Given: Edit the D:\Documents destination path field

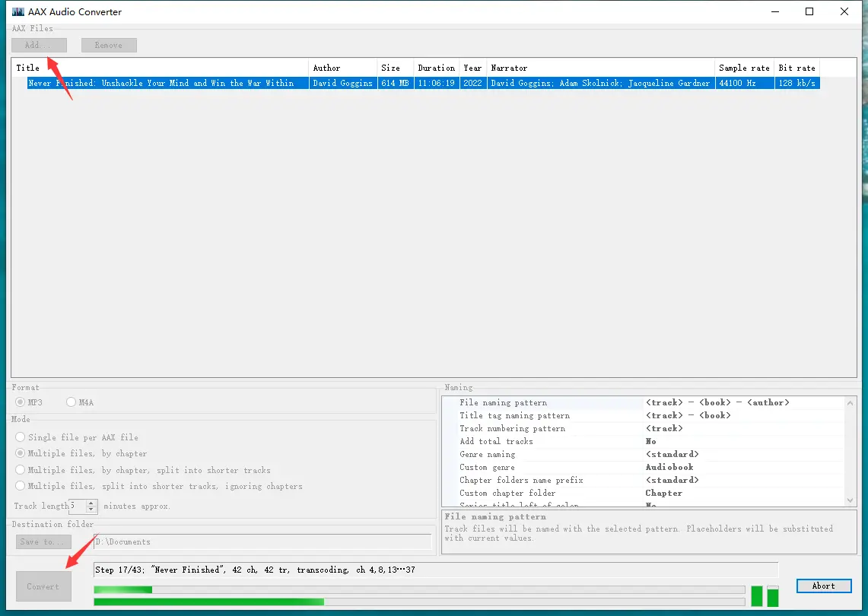Looking at the screenshot, I should tap(228, 541).
